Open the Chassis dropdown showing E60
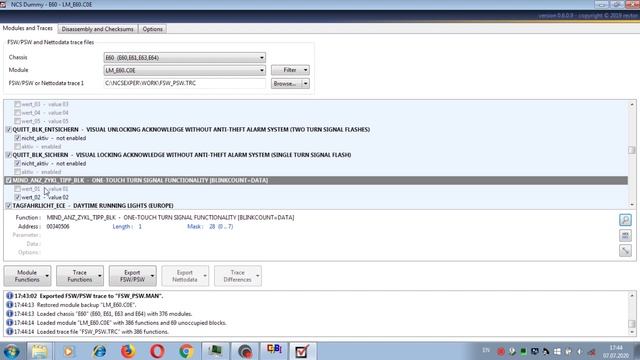Viewport: 640px width, 360px height. click(x=184, y=58)
